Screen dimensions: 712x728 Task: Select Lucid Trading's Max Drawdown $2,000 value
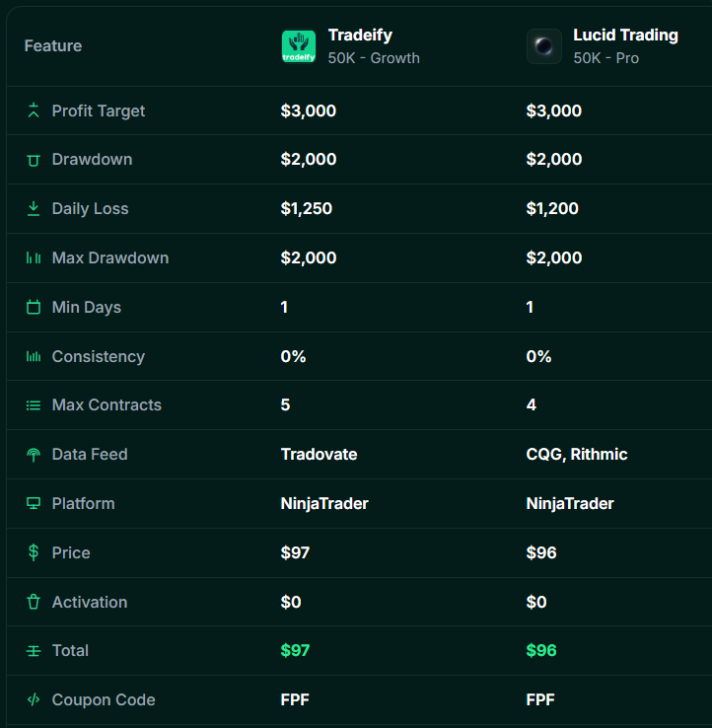pos(554,257)
